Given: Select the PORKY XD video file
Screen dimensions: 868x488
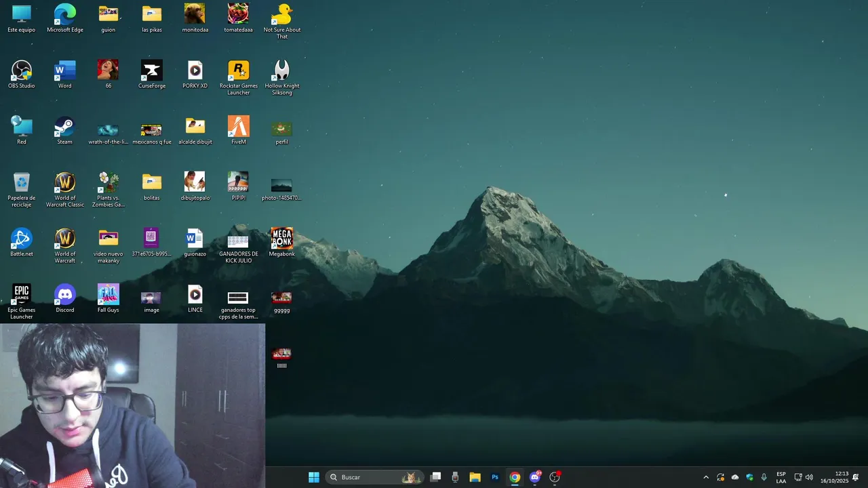Looking at the screenshot, I should pyautogui.click(x=195, y=75).
